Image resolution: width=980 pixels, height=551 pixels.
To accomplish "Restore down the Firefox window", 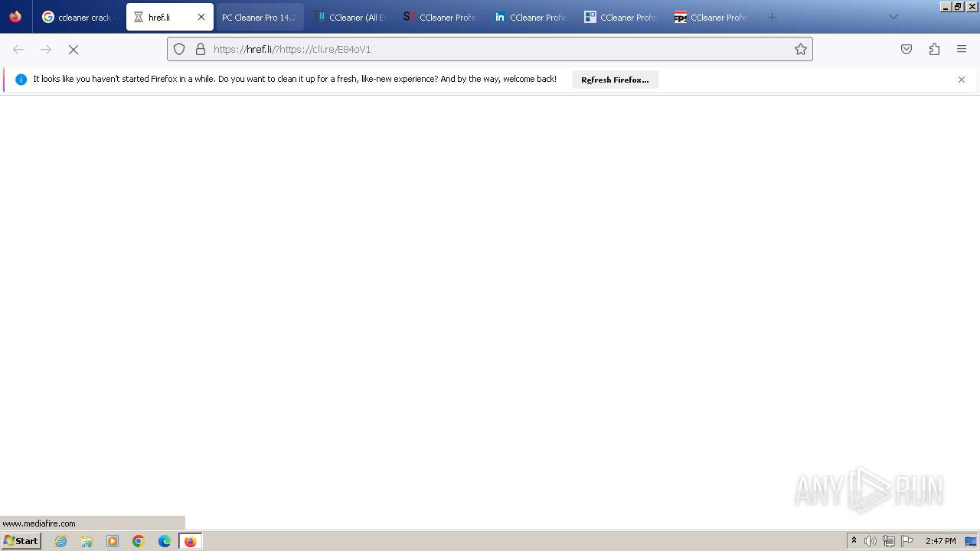I will (x=958, y=6).
